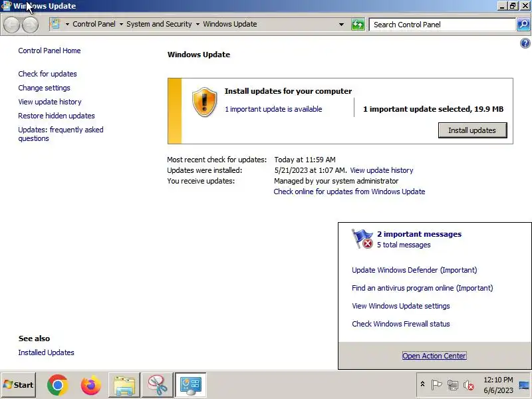Image resolution: width=532 pixels, height=399 pixels.
Task: Expand dropdown arrow before Control Panel breadcrumb
Action: click(67, 25)
